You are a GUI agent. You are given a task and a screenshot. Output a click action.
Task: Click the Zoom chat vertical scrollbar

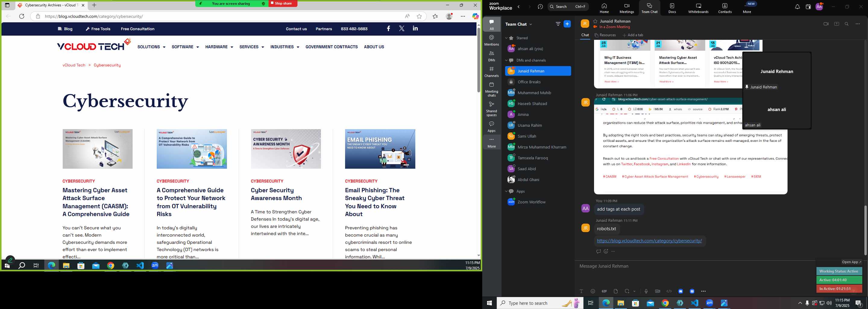(x=865, y=230)
